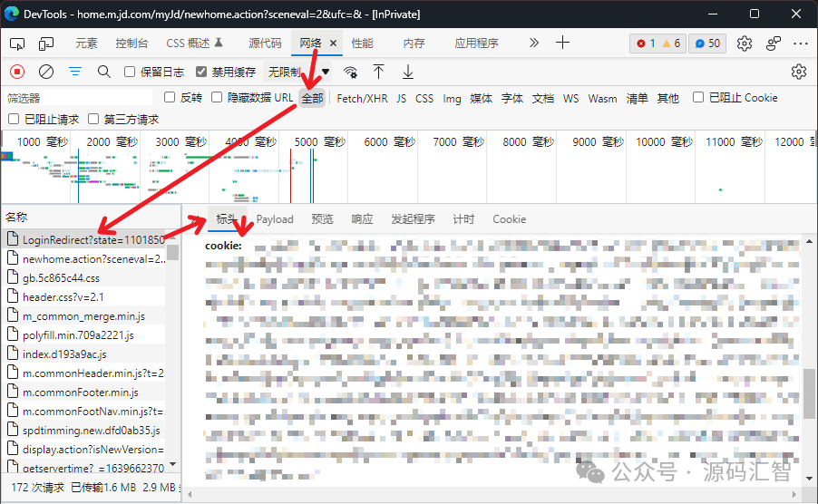This screenshot has width=818, height=504.
Task: Open the Memory (内存) tab
Action: tap(414, 44)
